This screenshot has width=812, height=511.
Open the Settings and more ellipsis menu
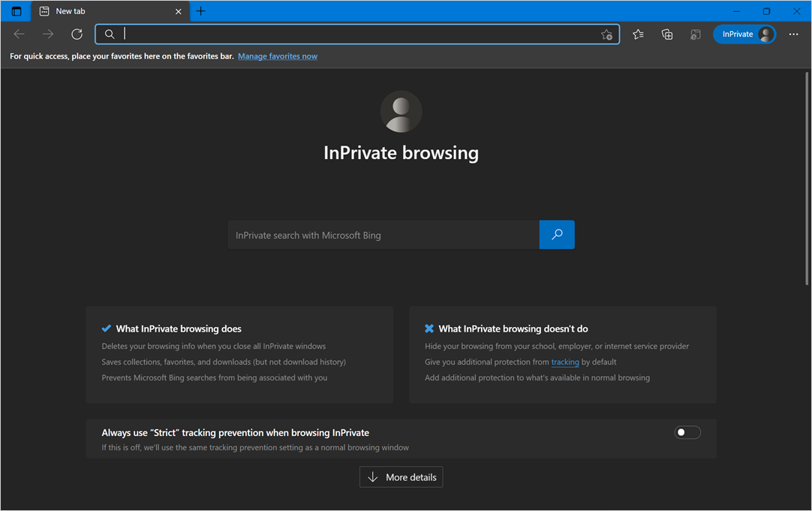[793, 34]
